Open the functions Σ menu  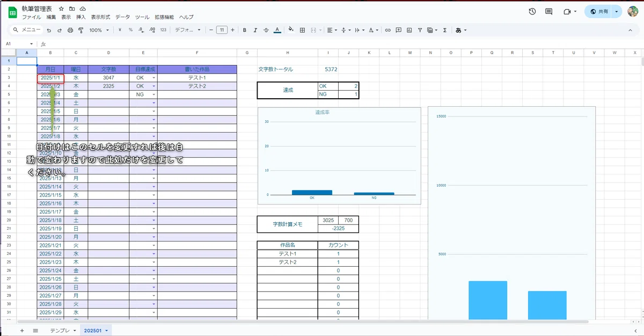(x=444, y=30)
